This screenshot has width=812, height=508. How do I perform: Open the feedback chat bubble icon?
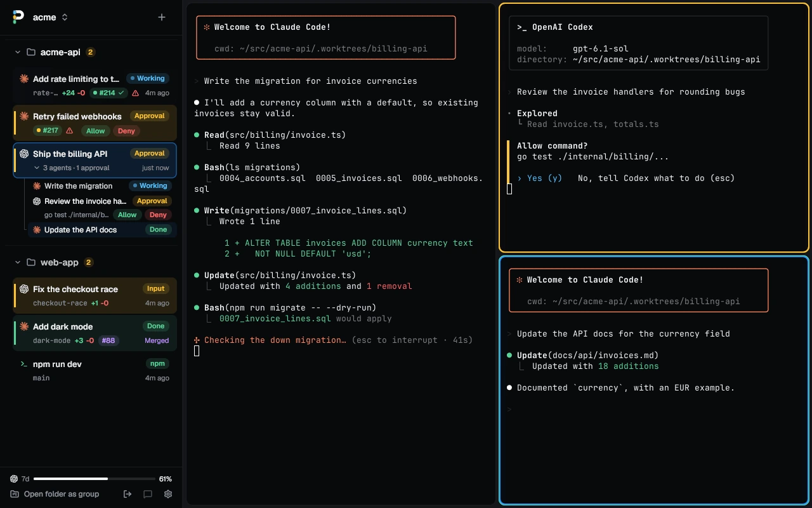(148, 494)
